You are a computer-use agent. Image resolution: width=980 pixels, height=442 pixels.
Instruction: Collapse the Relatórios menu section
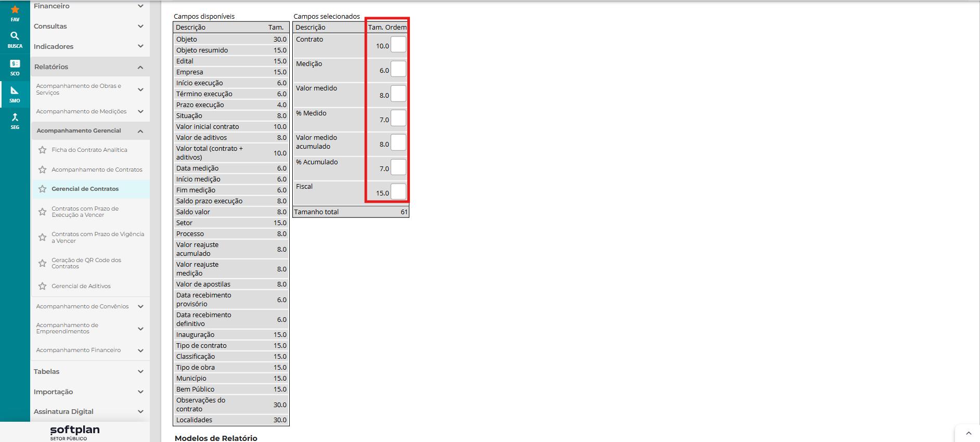tap(140, 67)
